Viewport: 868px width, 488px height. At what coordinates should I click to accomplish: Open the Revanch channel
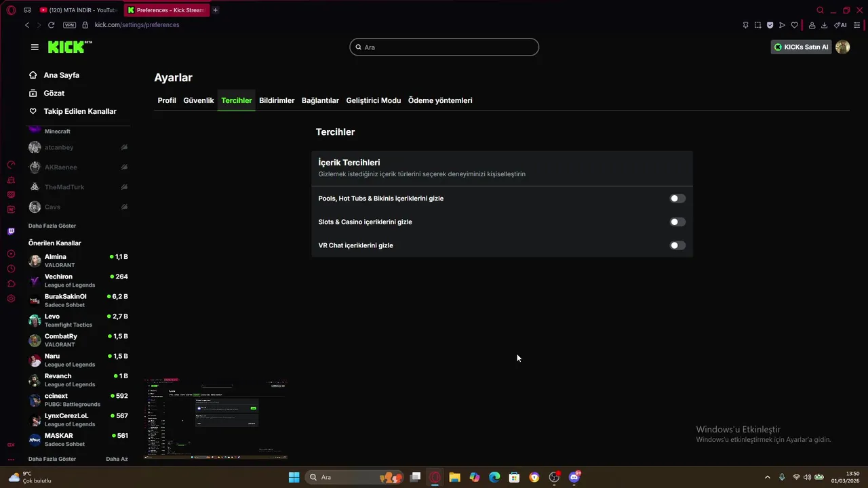78,380
